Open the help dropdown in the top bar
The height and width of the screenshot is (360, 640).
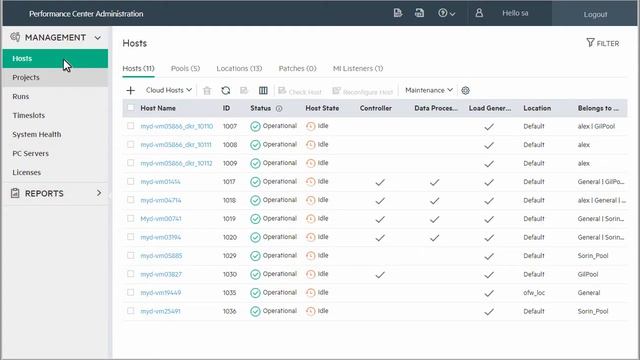[x=447, y=13]
